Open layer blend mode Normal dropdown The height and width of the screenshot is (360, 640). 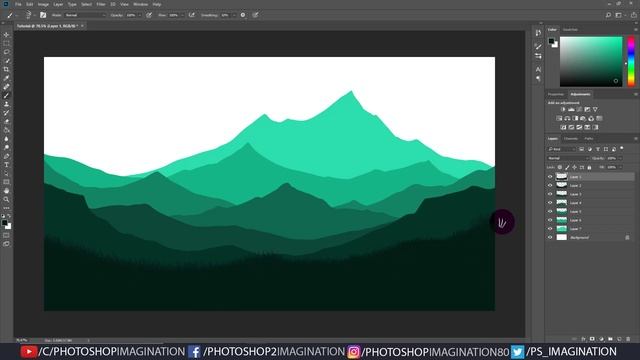point(568,158)
